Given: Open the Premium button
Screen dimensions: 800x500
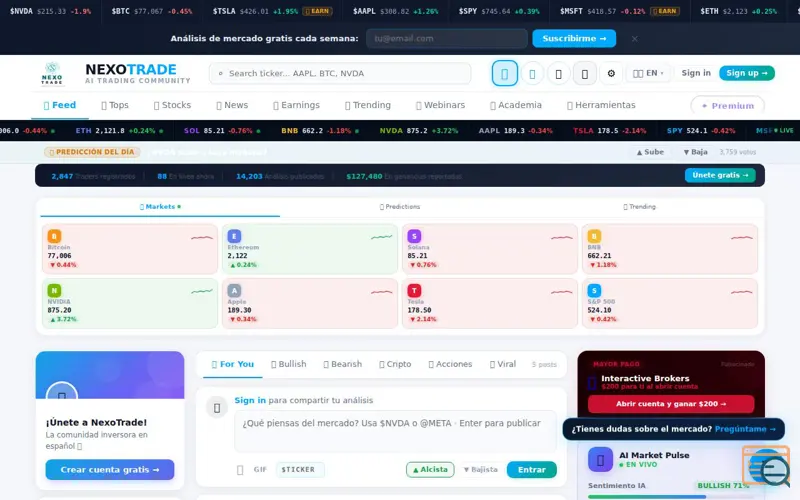Looking at the screenshot, I should pyautogui.click(x=728, y=106).
